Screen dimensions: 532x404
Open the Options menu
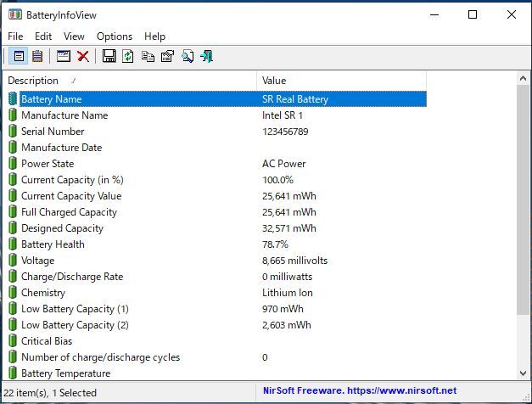point(115,36)
